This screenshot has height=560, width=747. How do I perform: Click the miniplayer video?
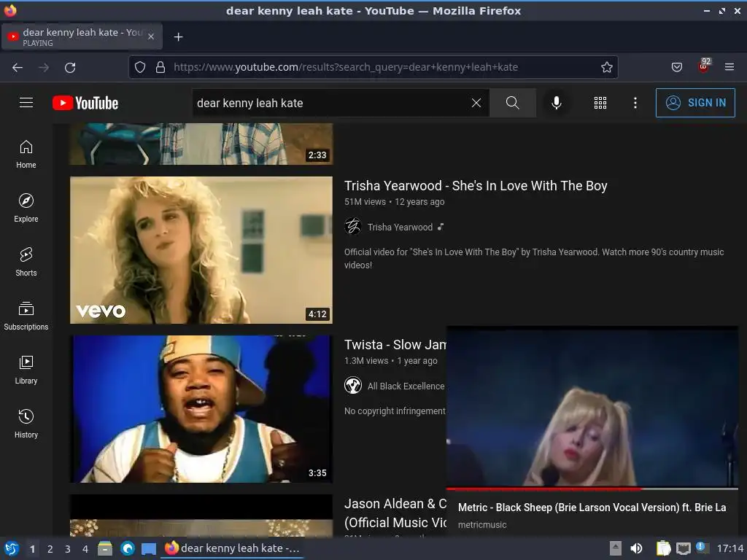point(592,406)
